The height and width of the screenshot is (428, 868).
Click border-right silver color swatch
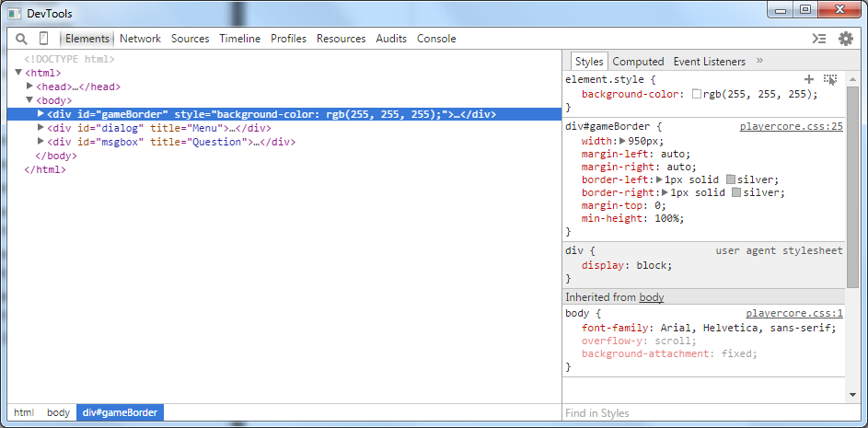[736, 192]
